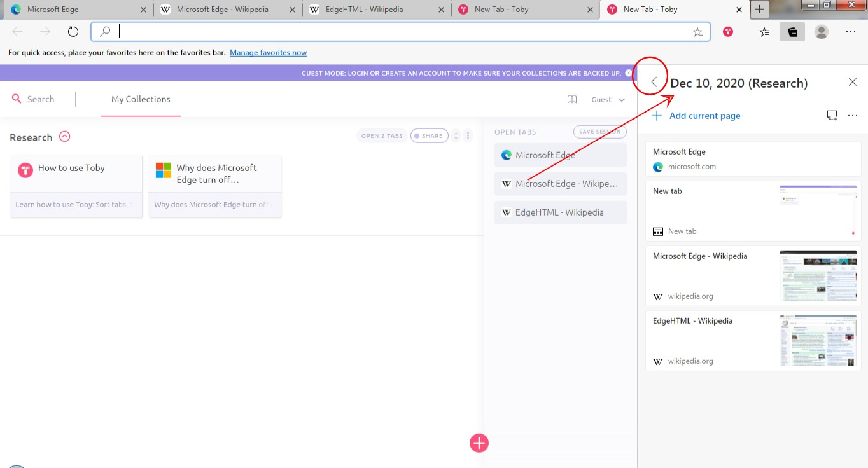Select Microsoft Edge in Open Tabs list
868x468 pixels.
coord(560,155)
